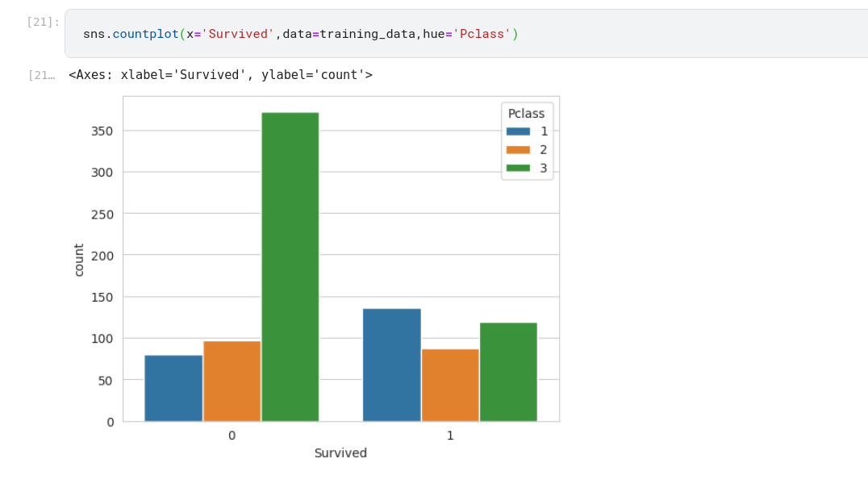
Task: Click the Survived x-axis label below the chart
Action: click(x=340, y=453)
